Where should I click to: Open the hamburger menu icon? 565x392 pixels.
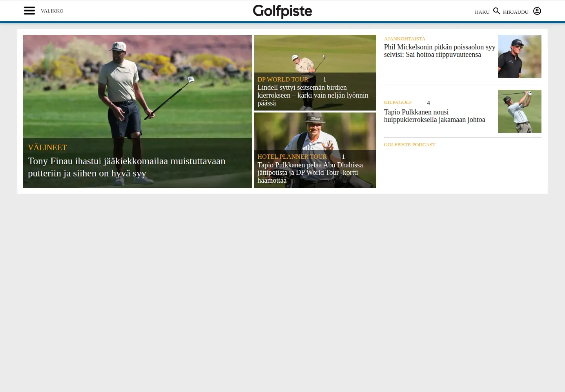(29, 11)
